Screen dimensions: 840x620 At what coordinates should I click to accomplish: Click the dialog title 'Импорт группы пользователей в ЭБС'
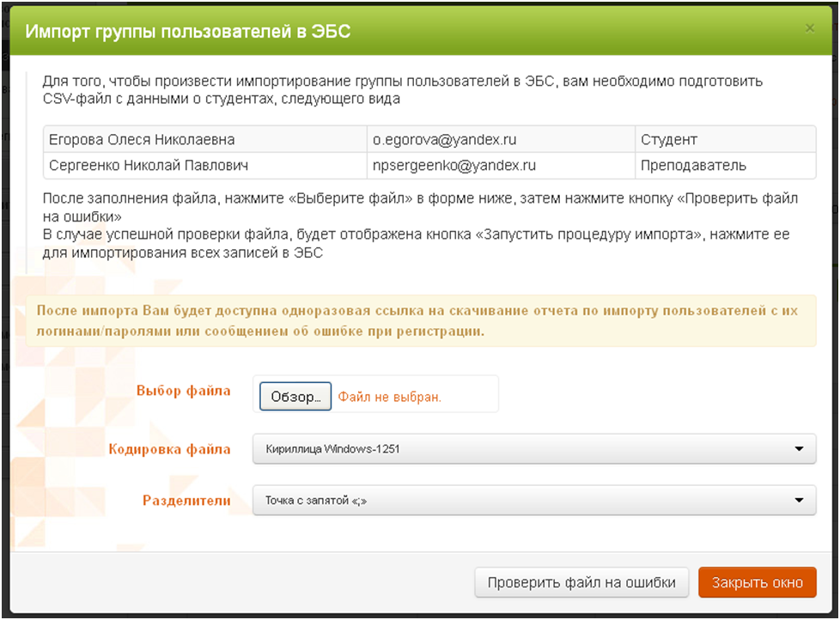point(188,32)
